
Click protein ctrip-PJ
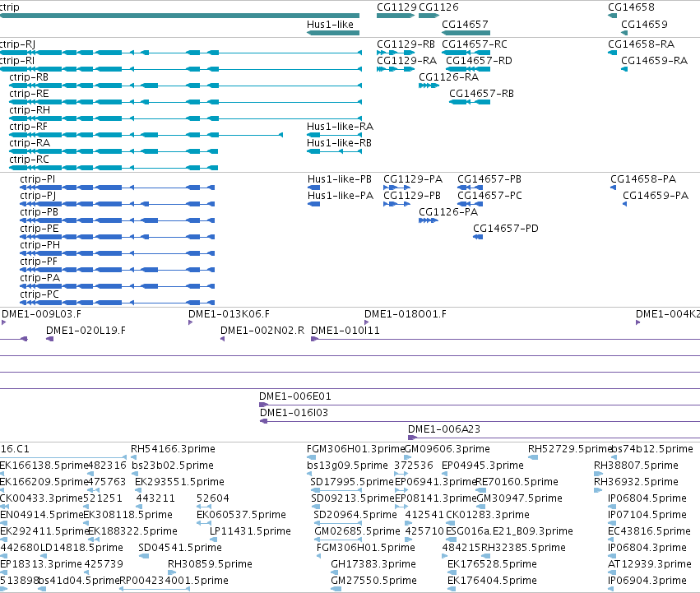(118, 204)
